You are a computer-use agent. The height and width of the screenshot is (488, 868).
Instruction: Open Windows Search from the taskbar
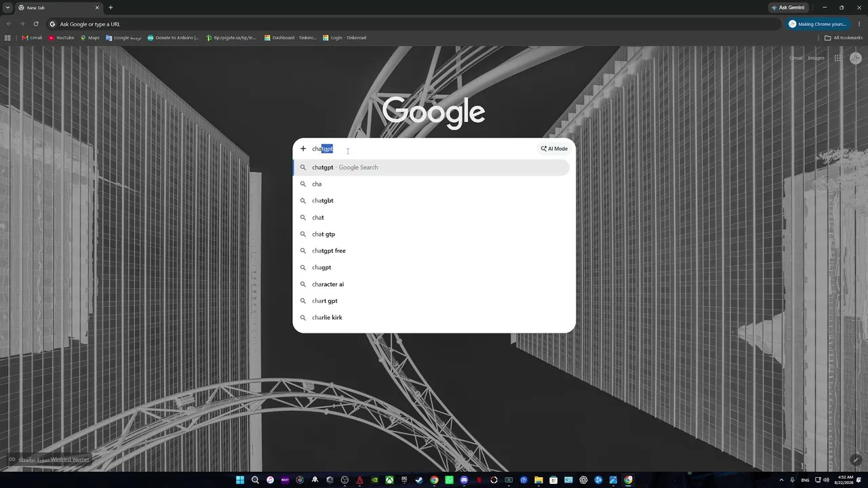tap(255, 480)
